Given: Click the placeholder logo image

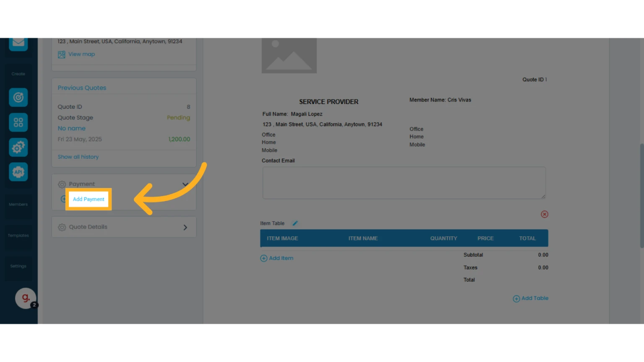Looking at the screenshot, I should click(x=289, y=56).
